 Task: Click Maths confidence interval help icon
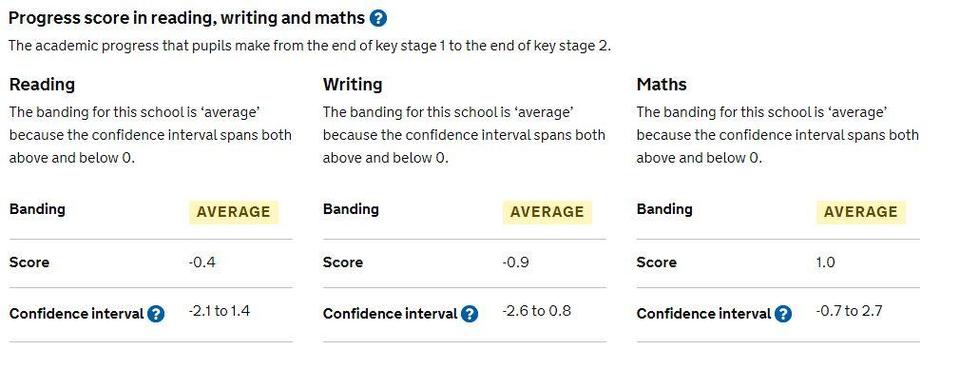coord(783,315)
